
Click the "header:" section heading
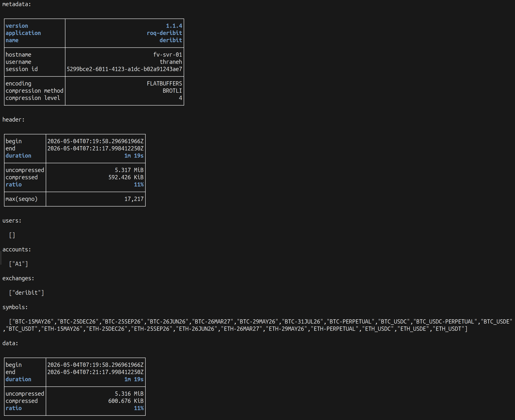pyautogui.click(x=13, y=120)
